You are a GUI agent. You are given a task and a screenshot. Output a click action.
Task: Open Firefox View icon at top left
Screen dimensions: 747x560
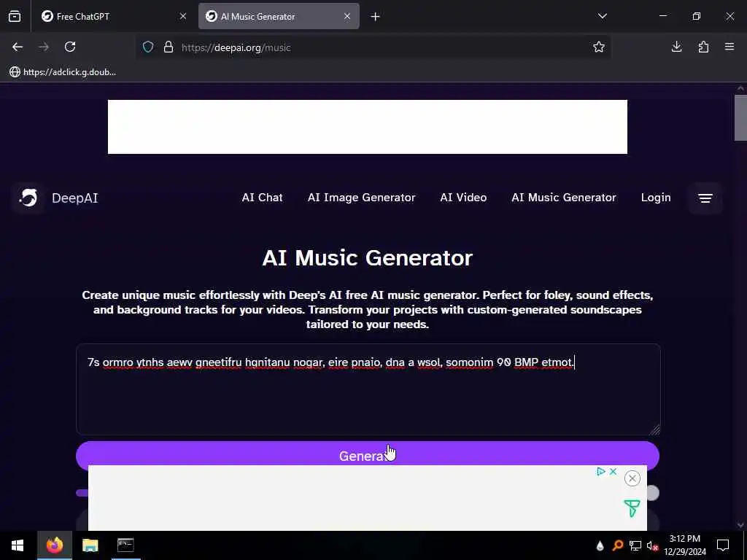(x=15, y=16)
